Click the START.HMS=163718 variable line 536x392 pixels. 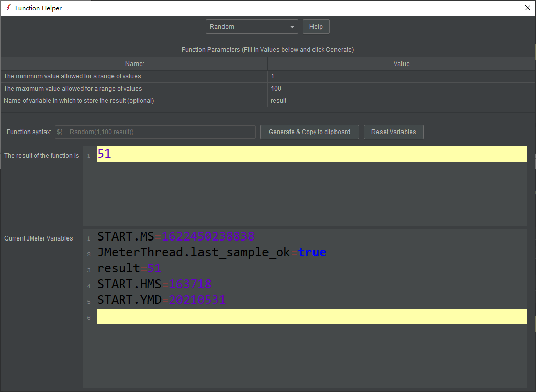coord(154,284)
